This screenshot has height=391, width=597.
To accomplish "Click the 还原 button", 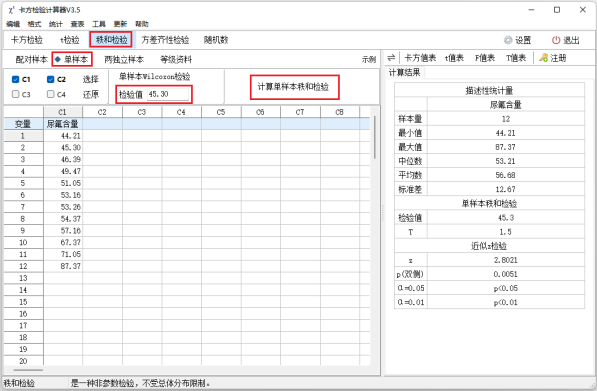I will pyautogui.click(x=91, y=94).
